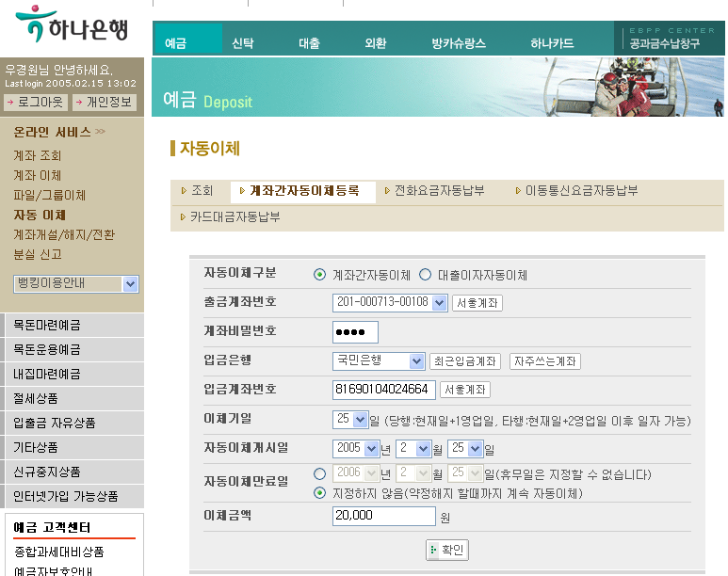Choose 지정하지 않음 expiry option
The image size is (728, 576).
pos(319,493)
